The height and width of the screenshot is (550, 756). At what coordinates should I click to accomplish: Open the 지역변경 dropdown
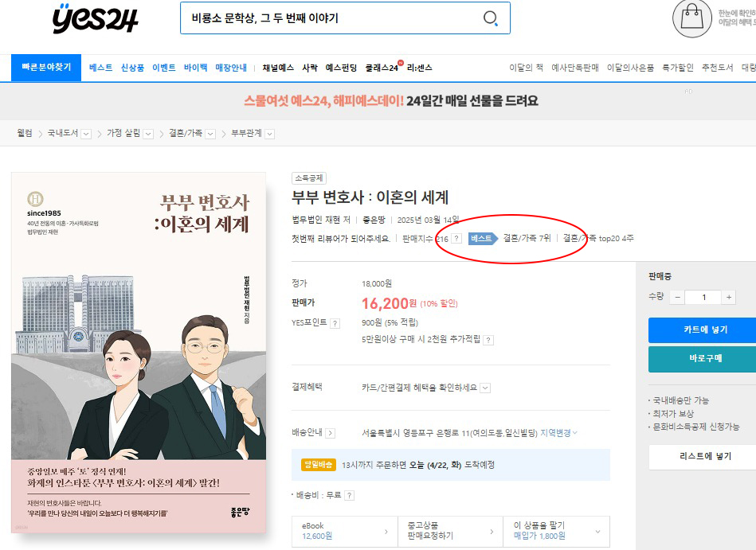click(x=558, y=433)
